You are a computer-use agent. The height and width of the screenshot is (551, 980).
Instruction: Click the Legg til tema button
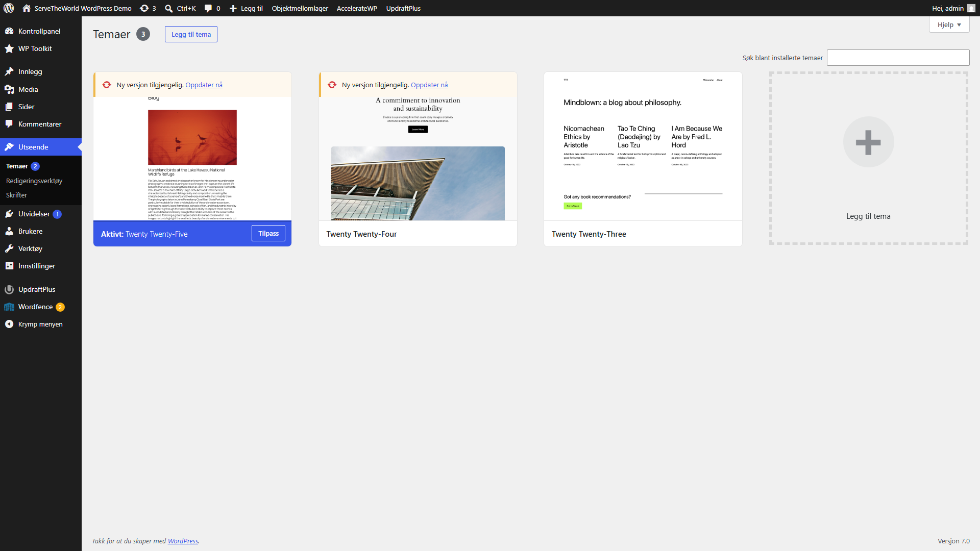pyautogui.click(x=191, y=34)
